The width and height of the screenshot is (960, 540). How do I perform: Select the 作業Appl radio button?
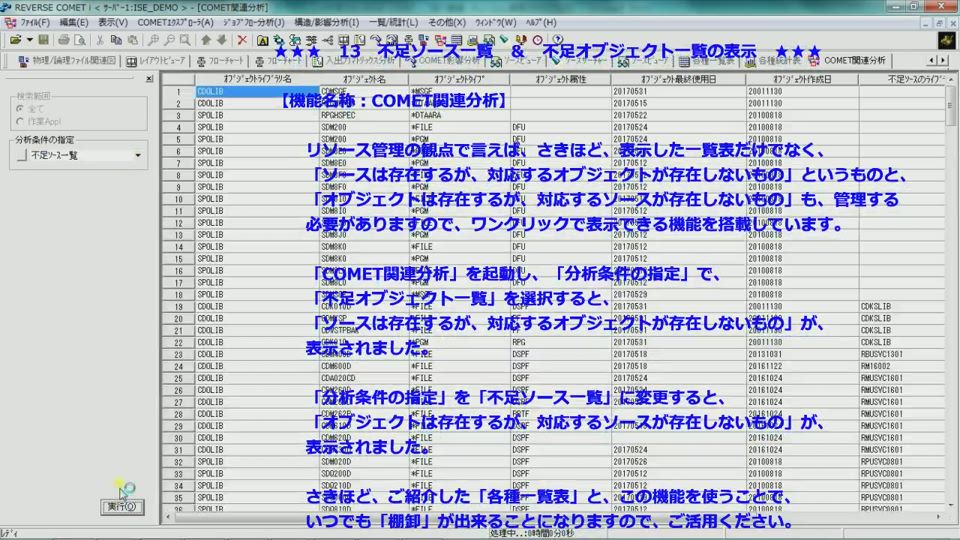(21, 121)
